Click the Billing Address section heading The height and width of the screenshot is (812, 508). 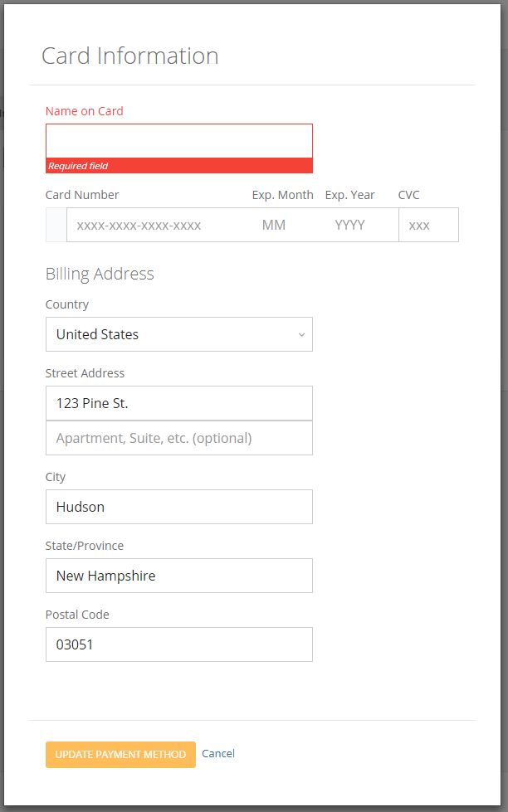100,274
